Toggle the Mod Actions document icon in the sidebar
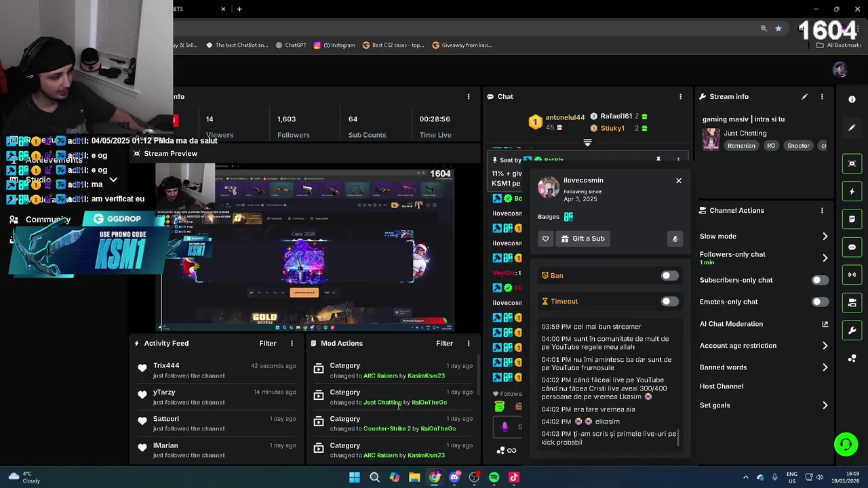The width and height of the screenshot is (868, 488). pyautogui.click(x=852, y=220)
